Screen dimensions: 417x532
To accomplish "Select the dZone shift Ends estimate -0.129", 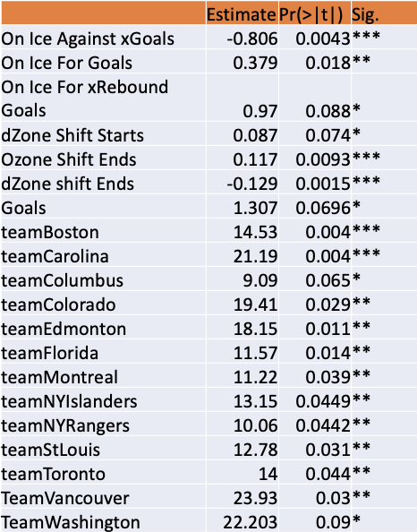I will tap(252, 184).
